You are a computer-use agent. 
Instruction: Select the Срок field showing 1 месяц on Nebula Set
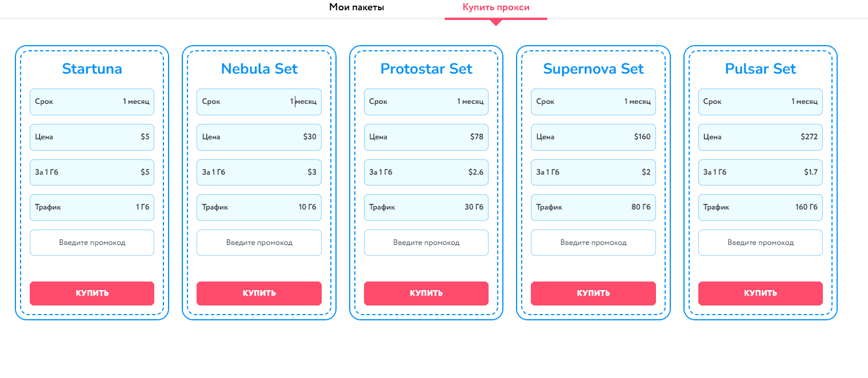tap(259, 102)
